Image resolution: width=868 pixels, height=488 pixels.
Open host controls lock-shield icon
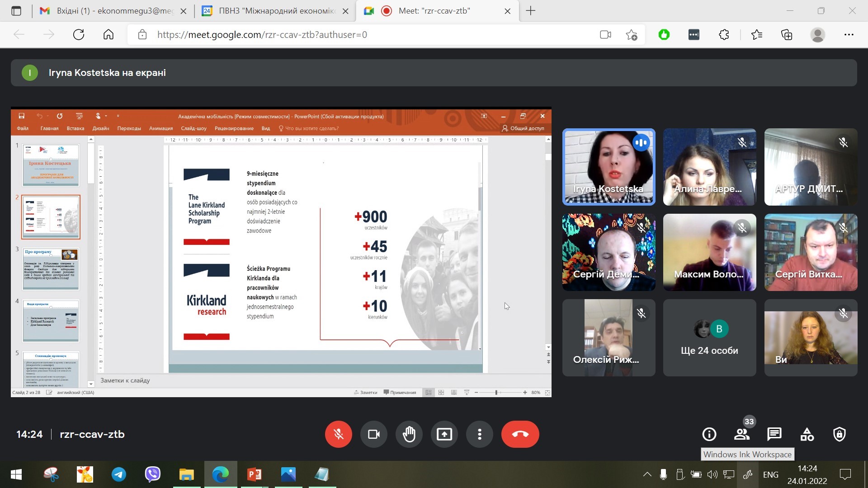(x=840, y=434)
